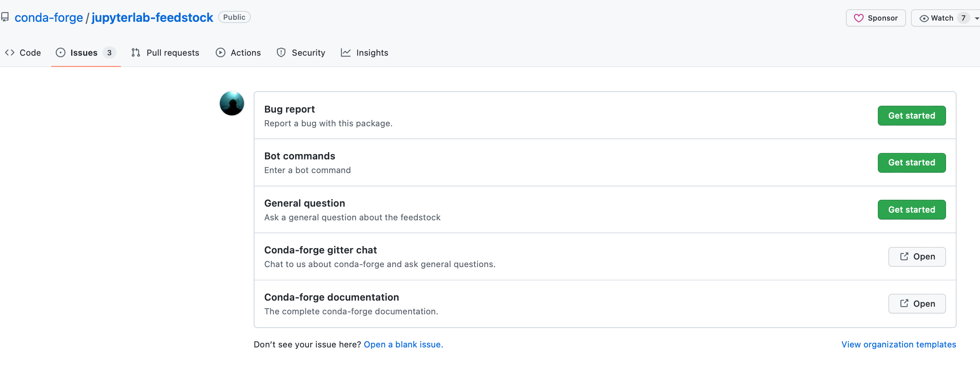Open the Insights tab
This screenshot has width=980, height=368.
[364, 52]
